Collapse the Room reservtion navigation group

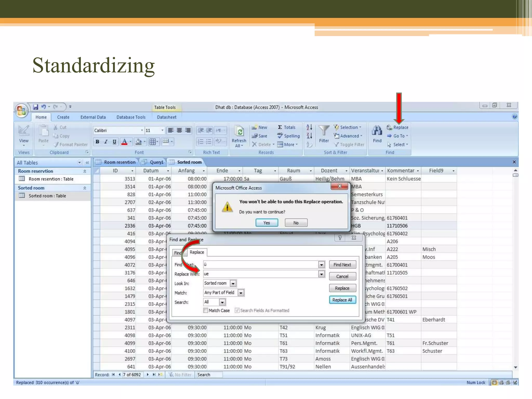[85, 171]
